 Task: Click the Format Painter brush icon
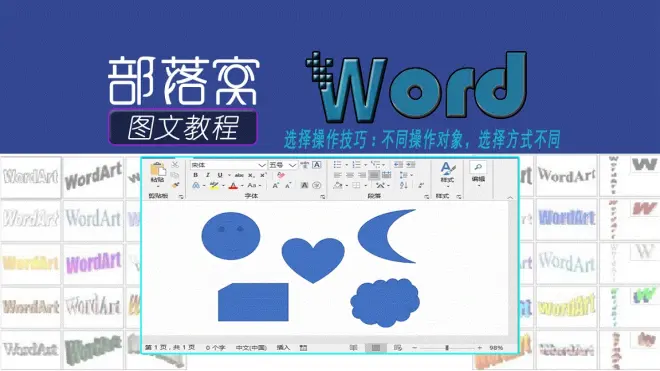click(x=176, y=185)
